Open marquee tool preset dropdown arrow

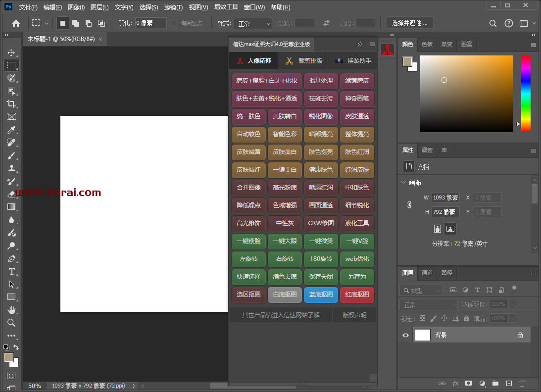pos(47,23)
